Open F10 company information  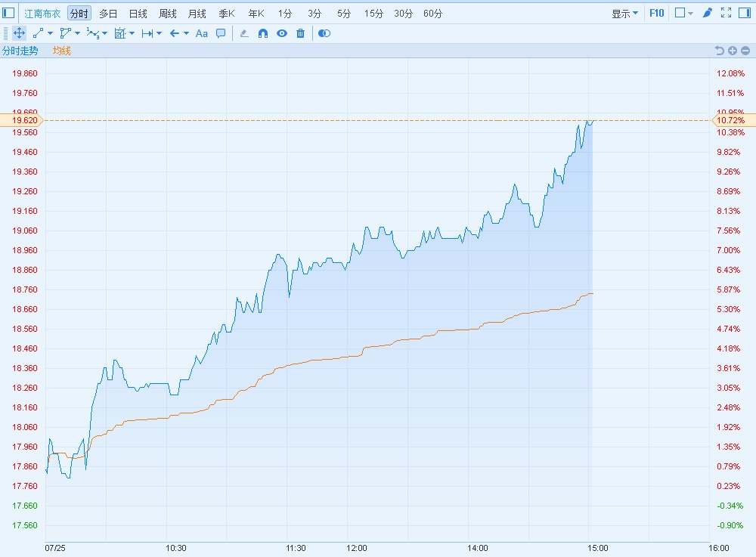[x=656, y=13]
